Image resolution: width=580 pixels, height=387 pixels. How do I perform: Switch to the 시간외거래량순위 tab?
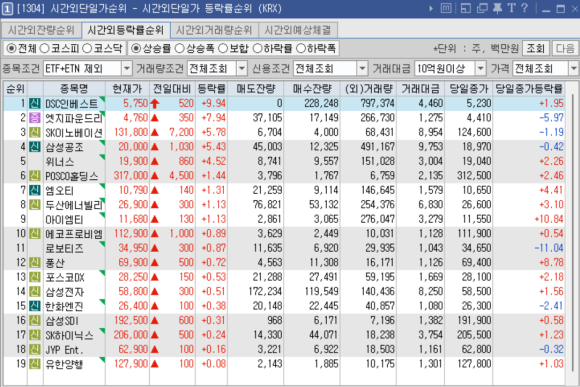tap(214, 30)
